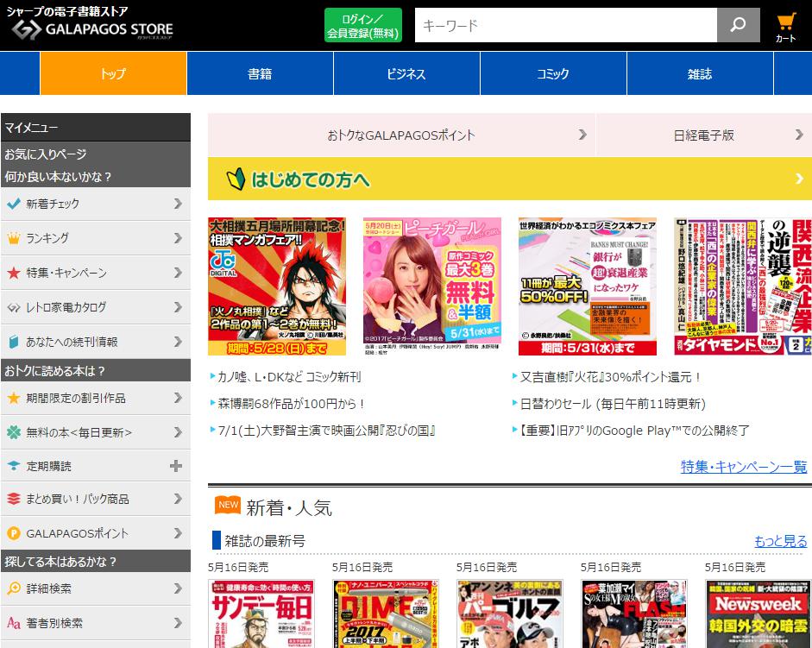812x648 pixels.
Task: Open 森博嗣68作品が100円から link
Action: tap(292, 404)
